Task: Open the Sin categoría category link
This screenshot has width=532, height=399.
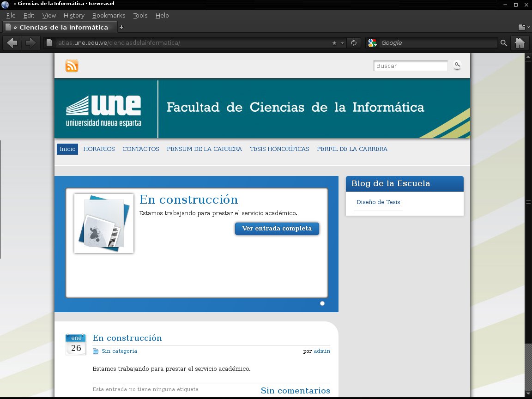Action: [x=120, y=351]
